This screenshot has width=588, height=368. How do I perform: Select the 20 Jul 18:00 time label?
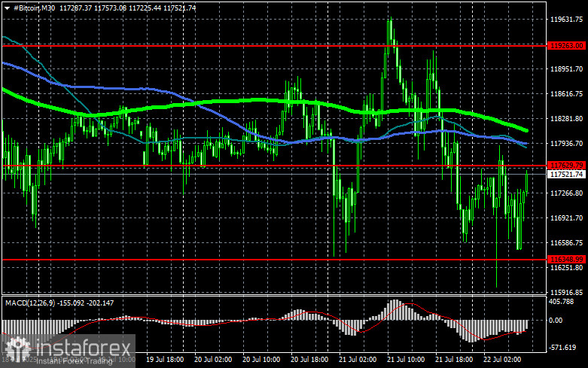pyautogui.click(x=309, y=360)
